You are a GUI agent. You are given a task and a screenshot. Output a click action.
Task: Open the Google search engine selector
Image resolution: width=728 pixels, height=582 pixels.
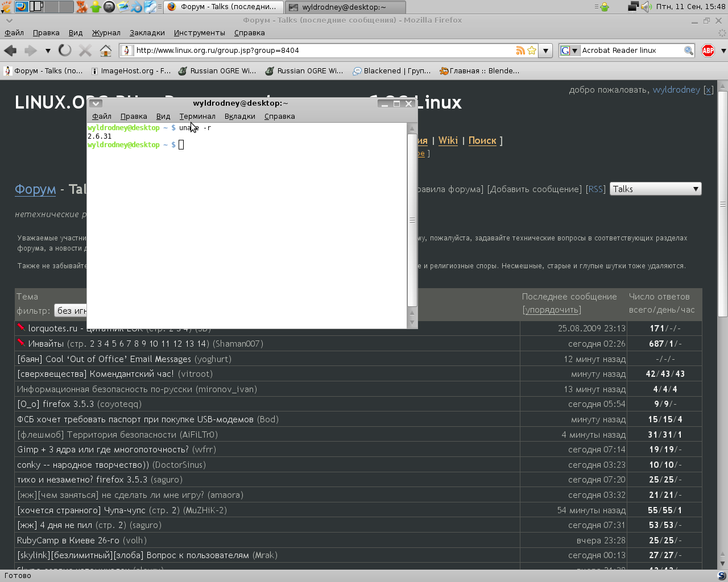coord(568,51)
